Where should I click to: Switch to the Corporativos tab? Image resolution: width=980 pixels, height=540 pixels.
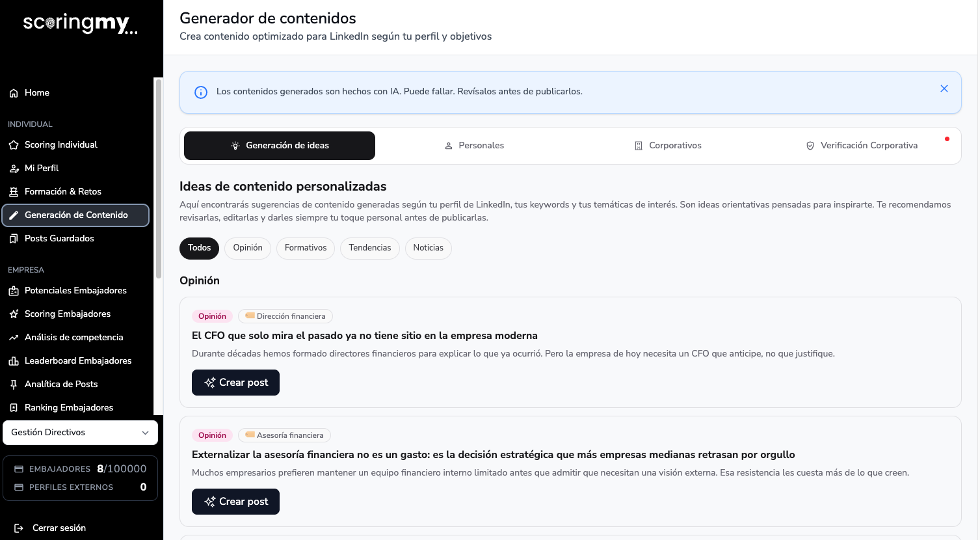point(668,146)
